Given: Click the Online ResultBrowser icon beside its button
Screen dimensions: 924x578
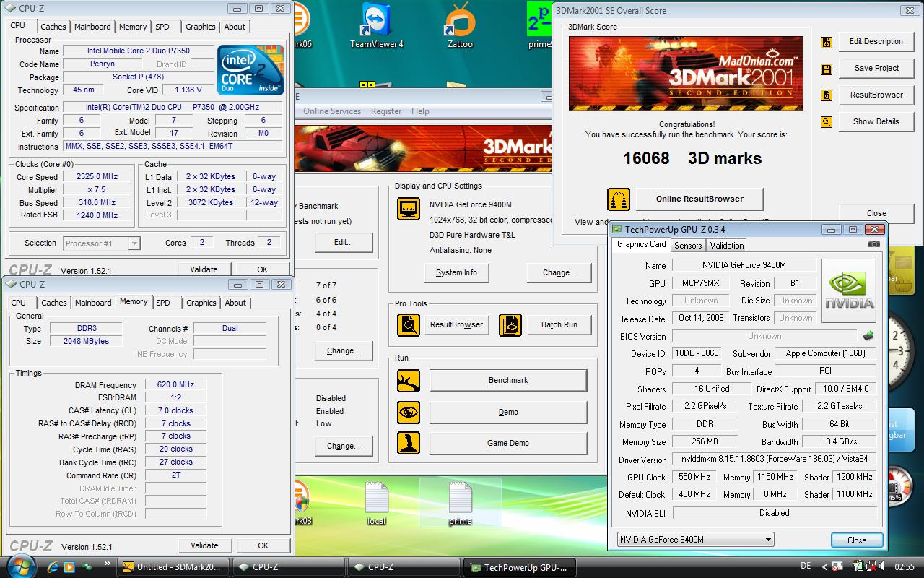Looking at the screenshot, I should tap(619, 199).
